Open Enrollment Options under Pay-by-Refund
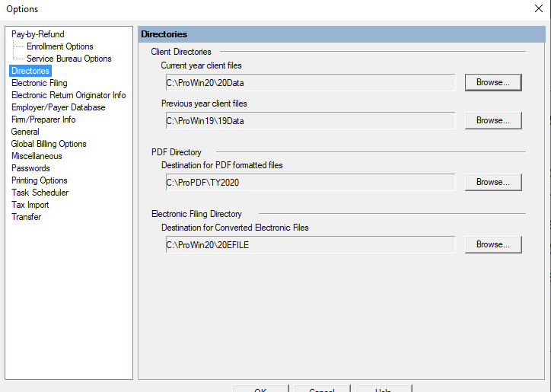 pos(59,46)
